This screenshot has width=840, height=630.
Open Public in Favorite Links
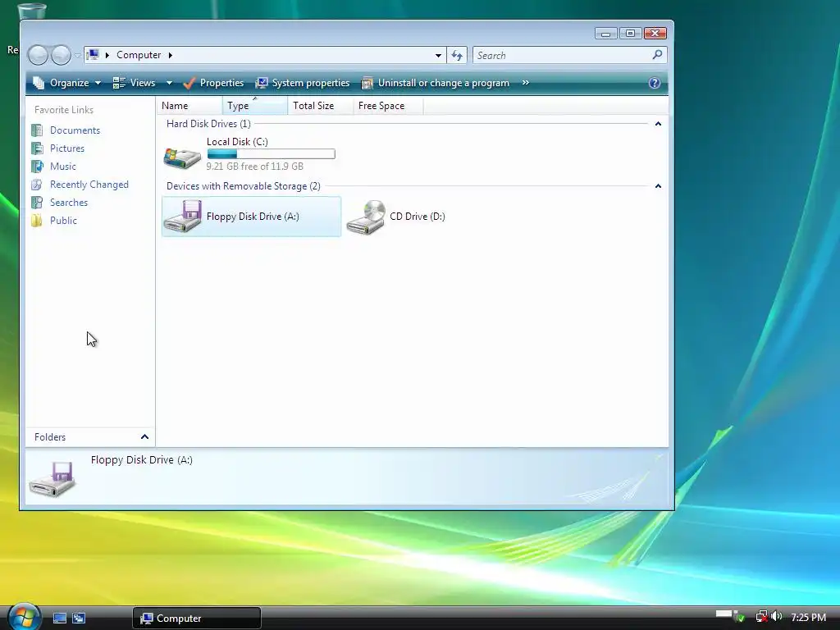pos(63,221)
